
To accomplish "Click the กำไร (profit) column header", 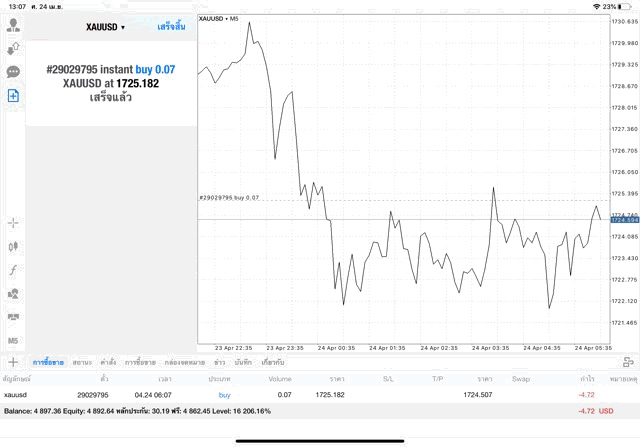I will [x=587, y=379].
